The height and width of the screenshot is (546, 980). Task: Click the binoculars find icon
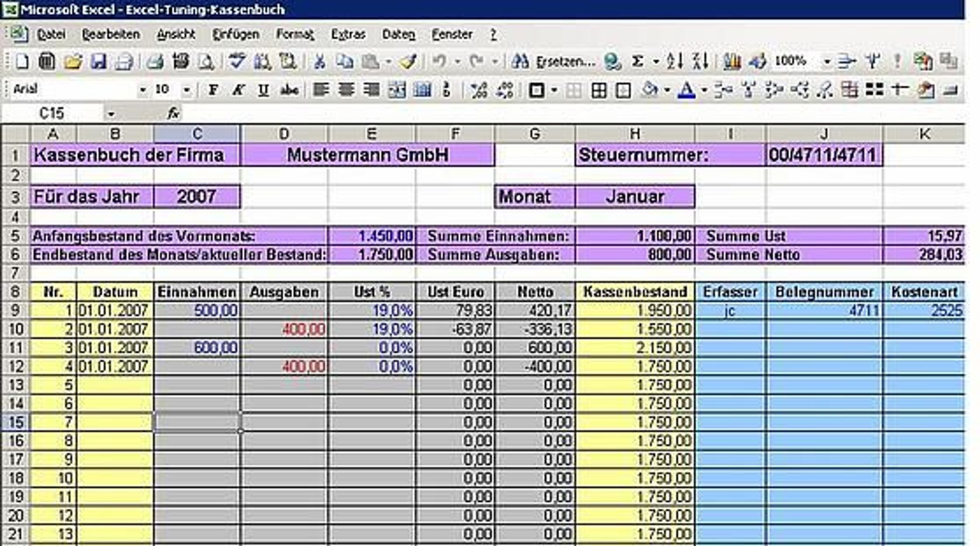(x=520, y=61)
